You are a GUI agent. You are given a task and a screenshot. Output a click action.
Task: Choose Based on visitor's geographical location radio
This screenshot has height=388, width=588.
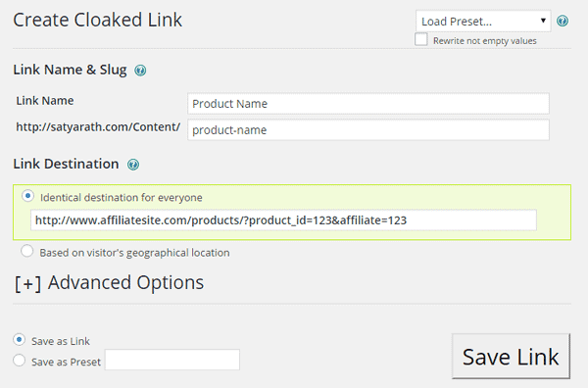[27, 251]
